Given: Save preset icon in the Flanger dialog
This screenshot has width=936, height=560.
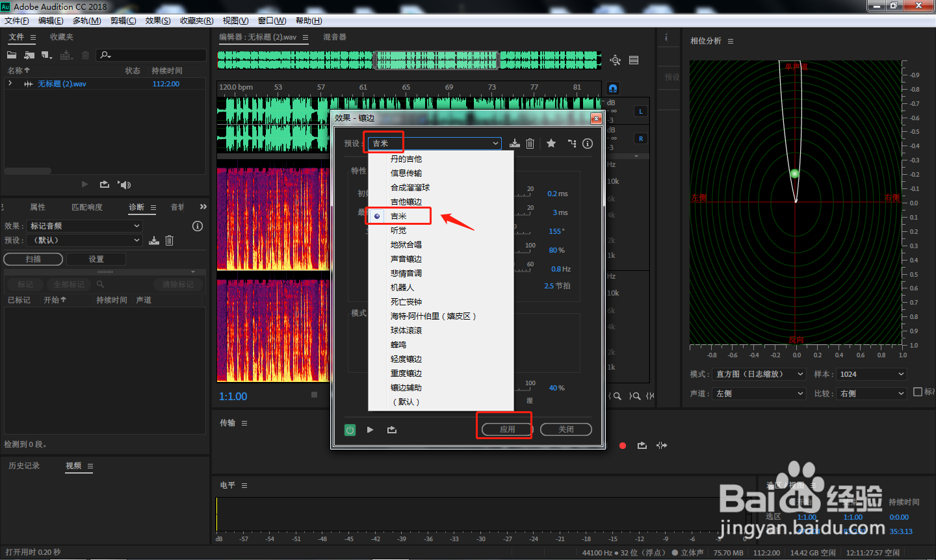Looking at the screenshot, I should pyautogui.click(x=515, y=144).
